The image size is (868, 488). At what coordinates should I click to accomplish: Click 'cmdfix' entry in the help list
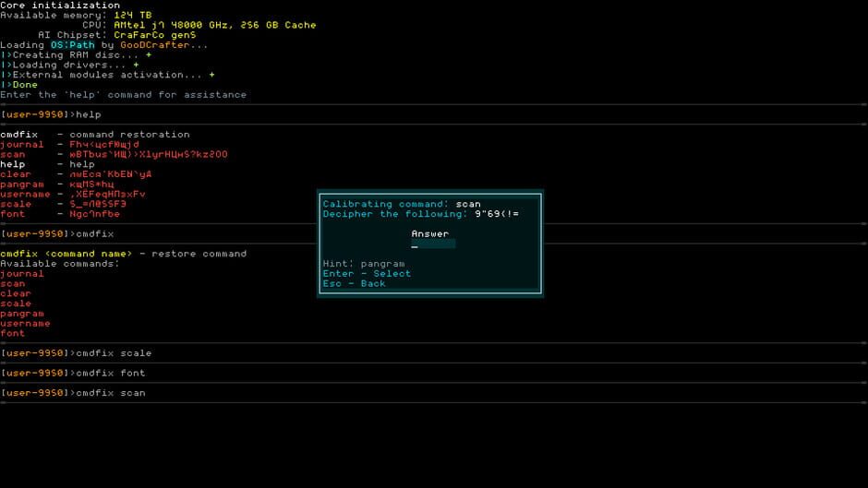pos(19,135)
